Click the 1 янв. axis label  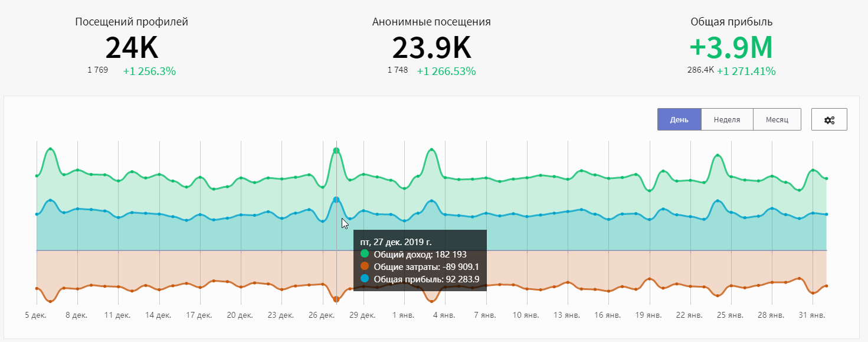click(x=404, y=315)
